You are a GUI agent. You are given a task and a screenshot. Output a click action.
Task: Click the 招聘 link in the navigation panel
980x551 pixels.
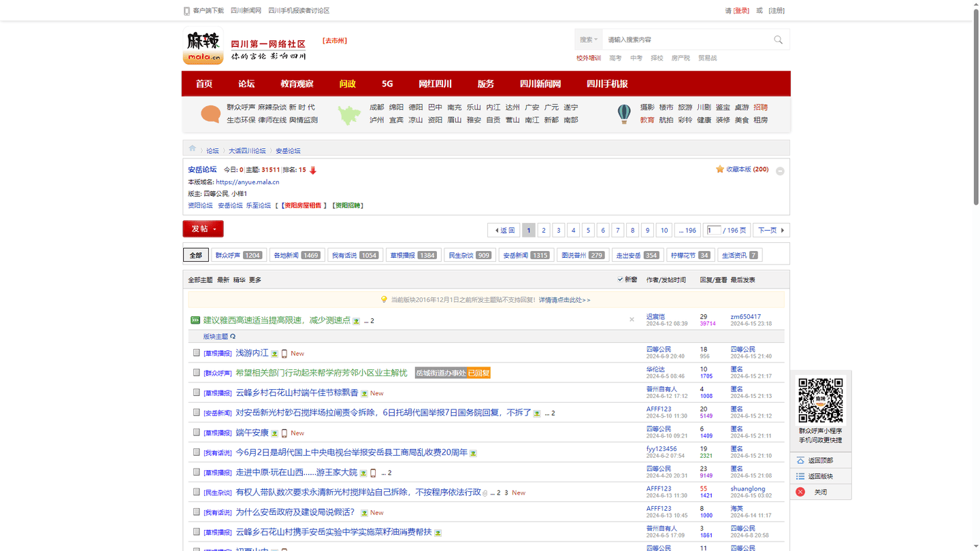coord(761,107)
